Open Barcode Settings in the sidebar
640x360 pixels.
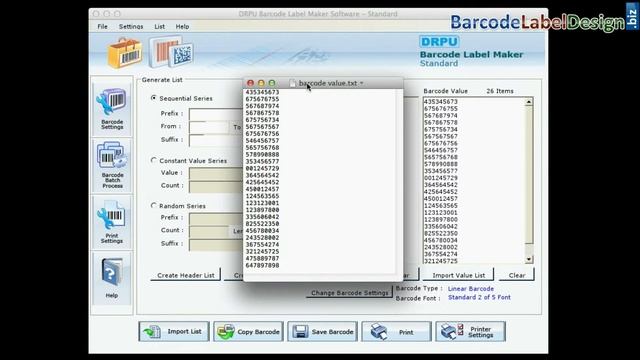[x=112, y=108]
